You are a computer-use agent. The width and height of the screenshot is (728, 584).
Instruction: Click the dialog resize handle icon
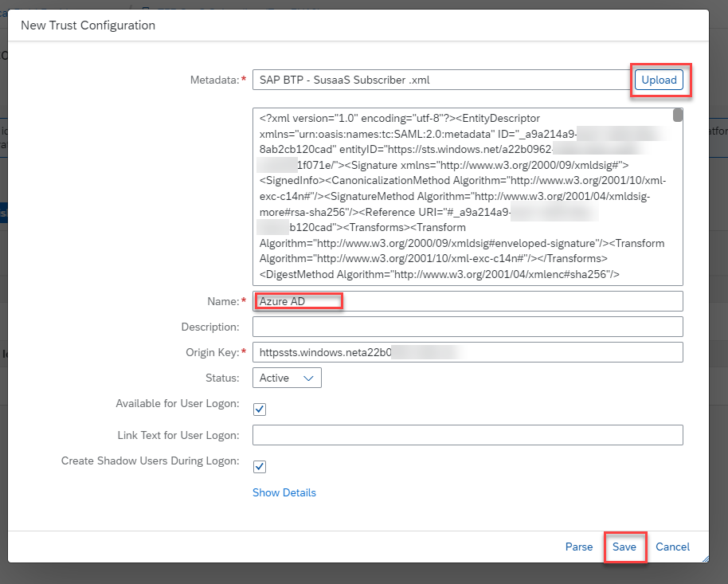[705, 559]
